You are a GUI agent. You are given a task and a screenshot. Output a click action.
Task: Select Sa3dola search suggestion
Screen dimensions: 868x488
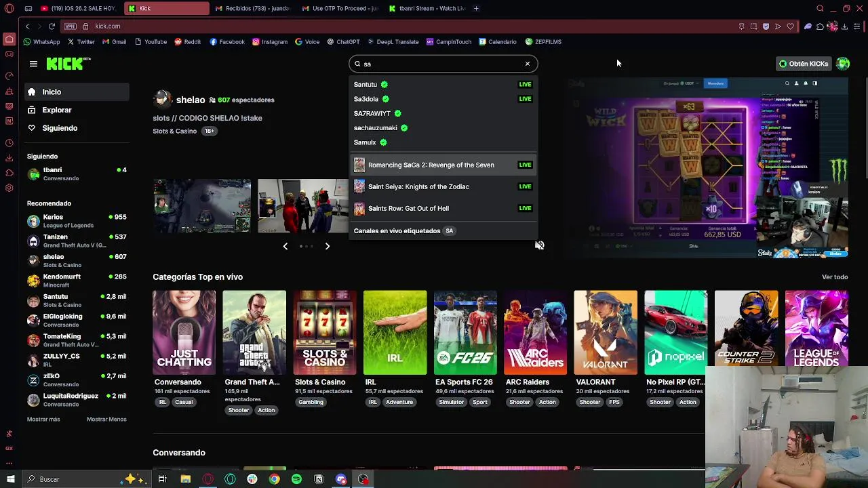coord(443,99)
